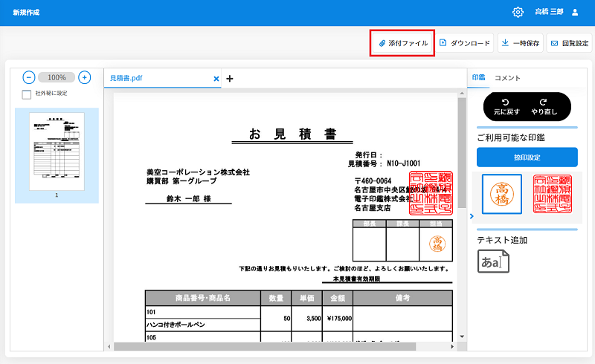Click the vertical document scrollbar
The image size is (595, 364).
pyautogui.click(x=462, y=153)
